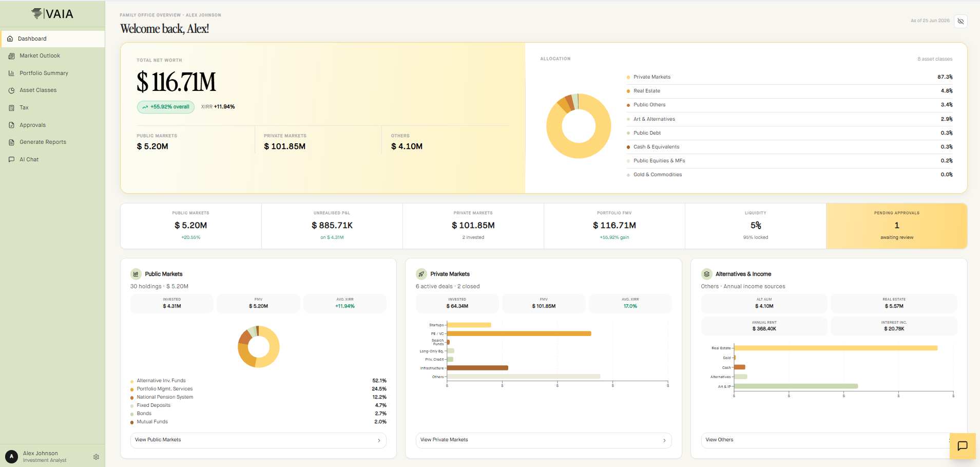
Task: Click "Mutual Funds" legend row
Action: [258, 422]
